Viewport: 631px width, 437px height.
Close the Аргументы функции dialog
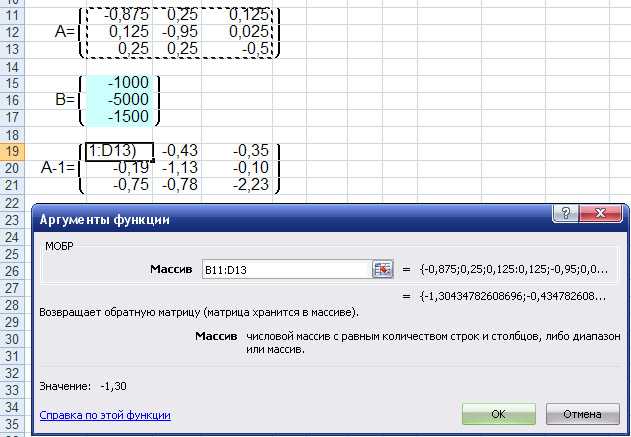pyautogui.click(x=600, y=213)
